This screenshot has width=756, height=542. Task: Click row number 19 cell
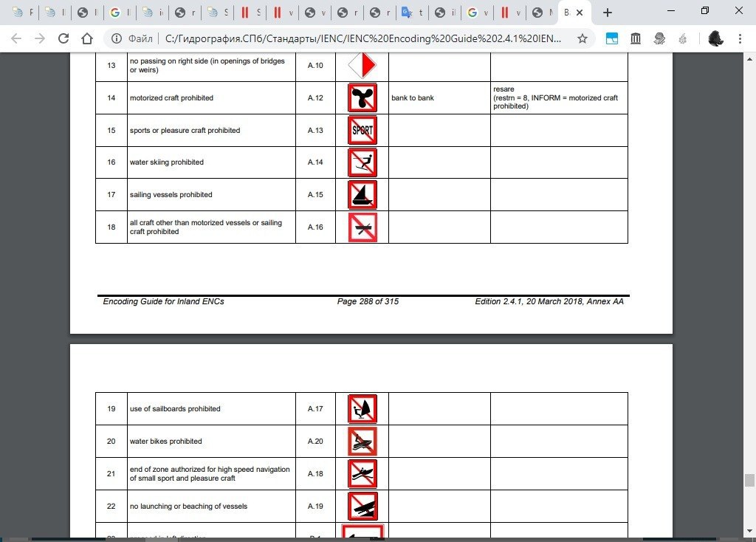pos(111,409)
